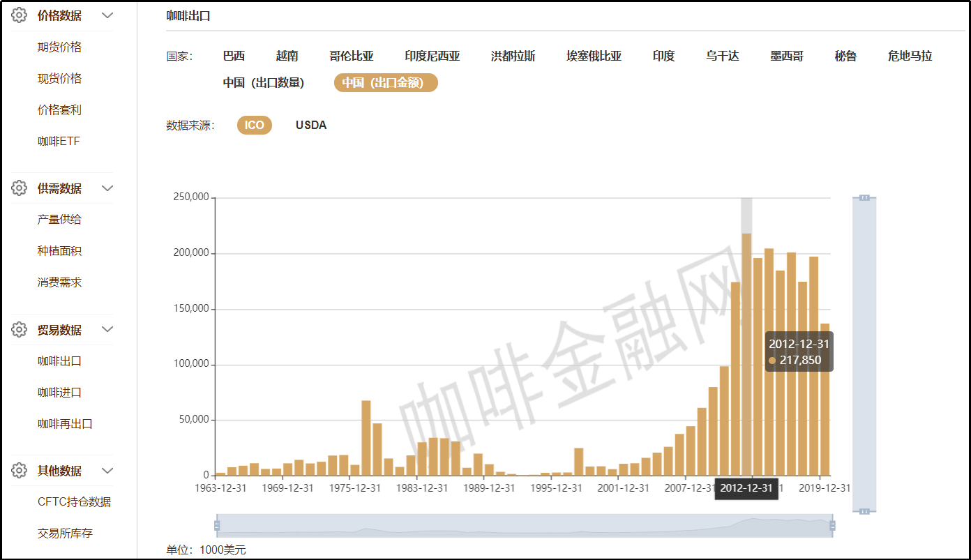
Task: Select 咖啡出口 in sidebar
Action: tap(59, 361)
